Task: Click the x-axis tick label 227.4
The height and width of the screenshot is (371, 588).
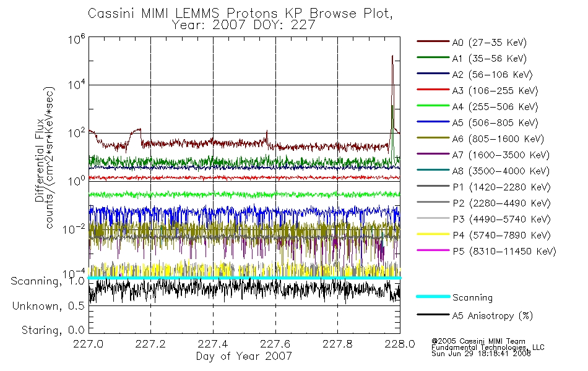Action: click(x=213, y=344)
